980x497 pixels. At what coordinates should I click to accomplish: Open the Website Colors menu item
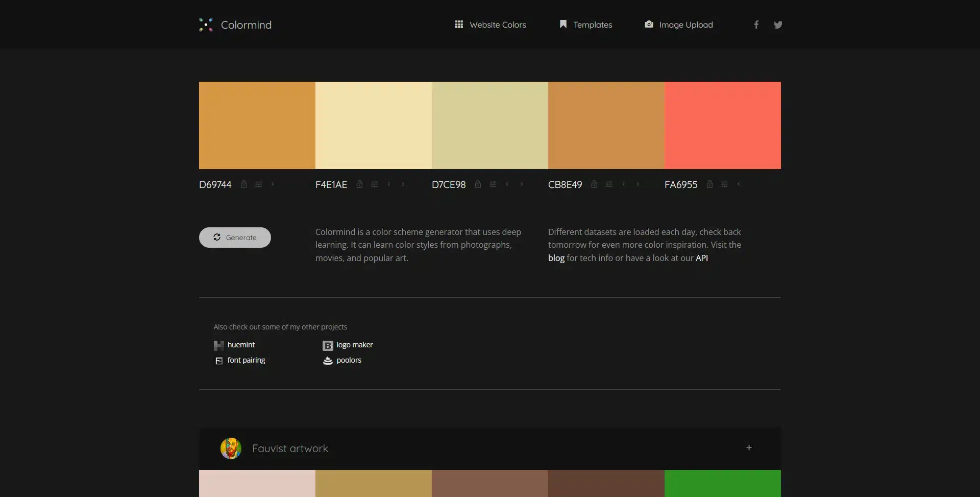tap(491, 25)
